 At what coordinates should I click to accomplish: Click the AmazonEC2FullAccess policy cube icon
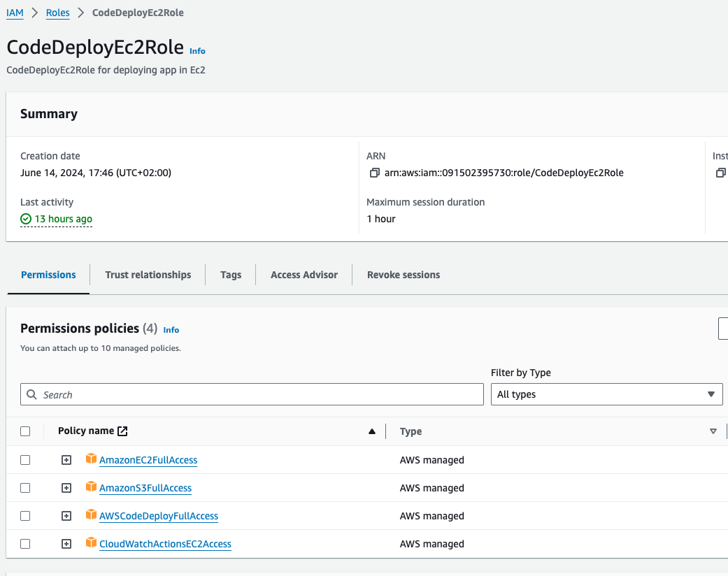(x=91, y=459)
